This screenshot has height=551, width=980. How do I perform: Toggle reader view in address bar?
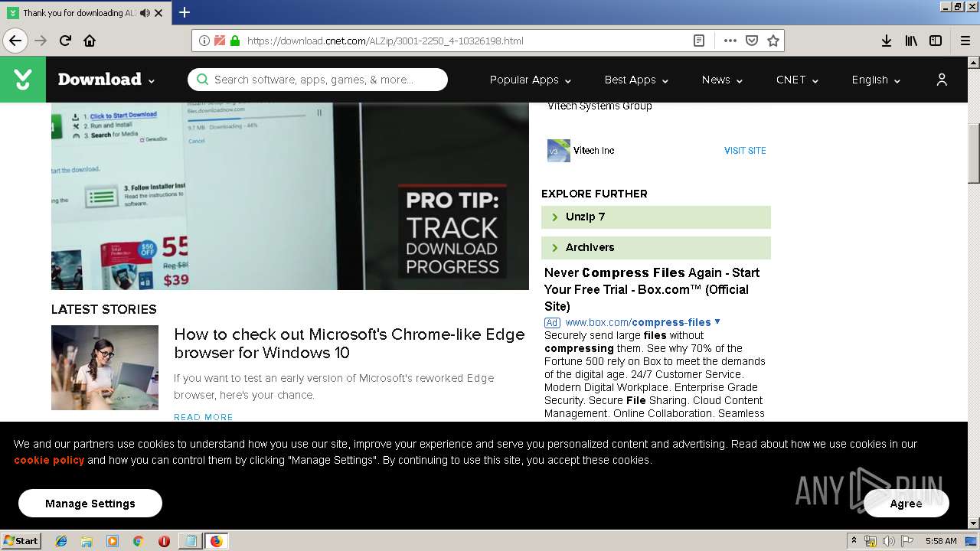tap(699, 41)
